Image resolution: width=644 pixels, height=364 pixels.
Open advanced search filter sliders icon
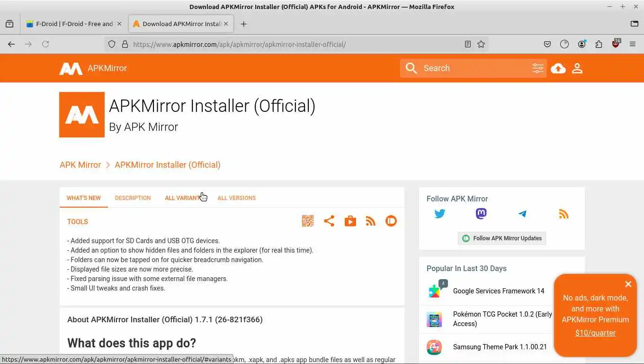[537, 68]
